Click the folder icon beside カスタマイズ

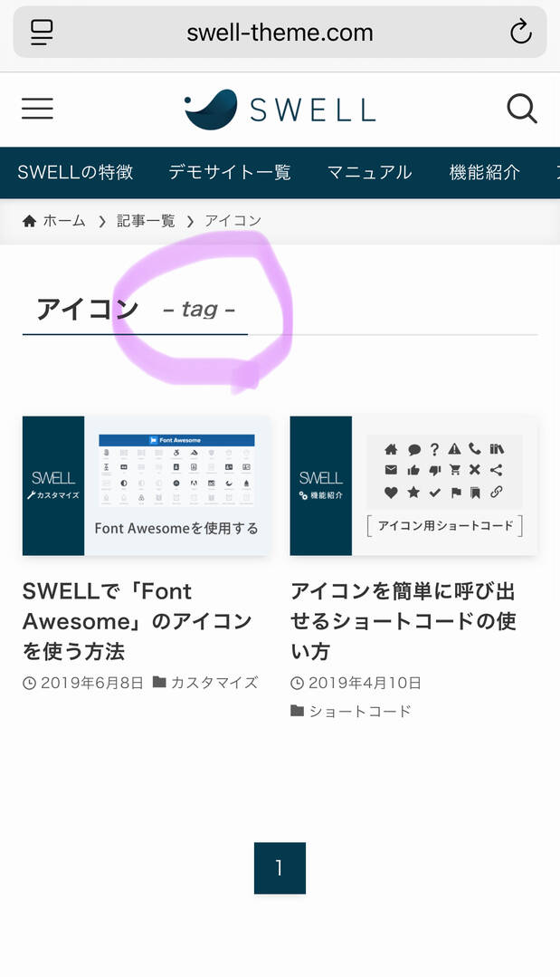[159, 682]
